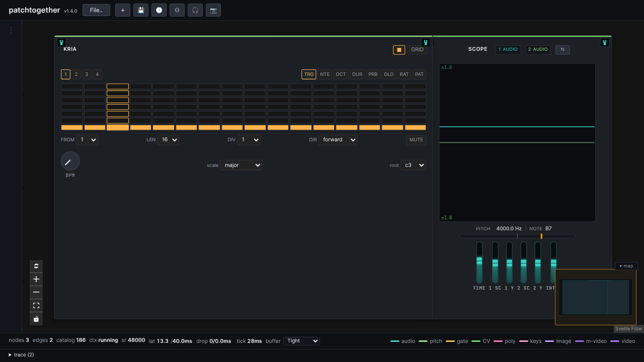Click the 'catalog 186' status entry

[71, 340]
